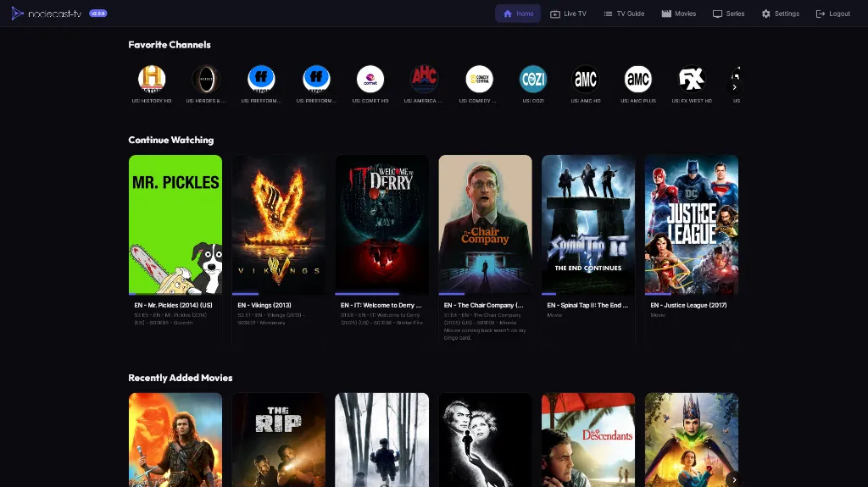Viewport: 868px width, 487px height.
Task: Open the Settings page
Action: [x=781, y=14]
